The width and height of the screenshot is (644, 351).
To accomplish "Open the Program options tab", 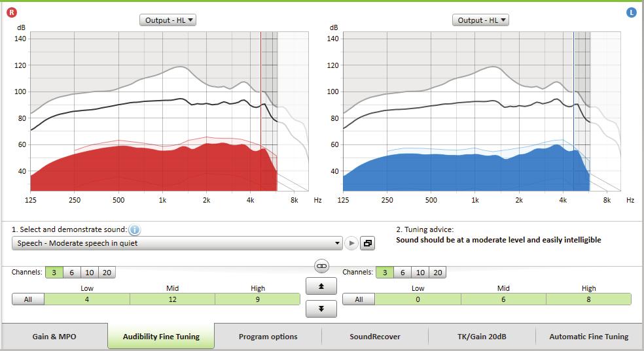I will (268, 336).
